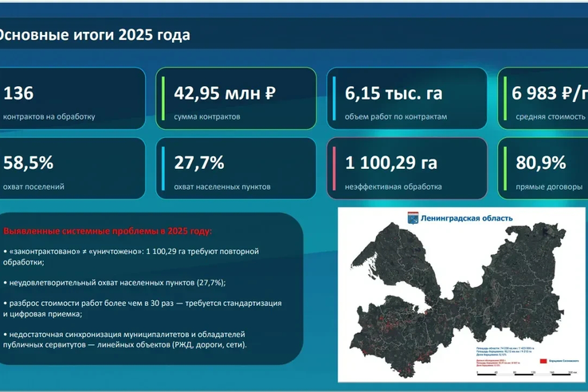588x392 pixels.
Task: Select the '136 контрактов на обработку' card
Action: (72, 99)
